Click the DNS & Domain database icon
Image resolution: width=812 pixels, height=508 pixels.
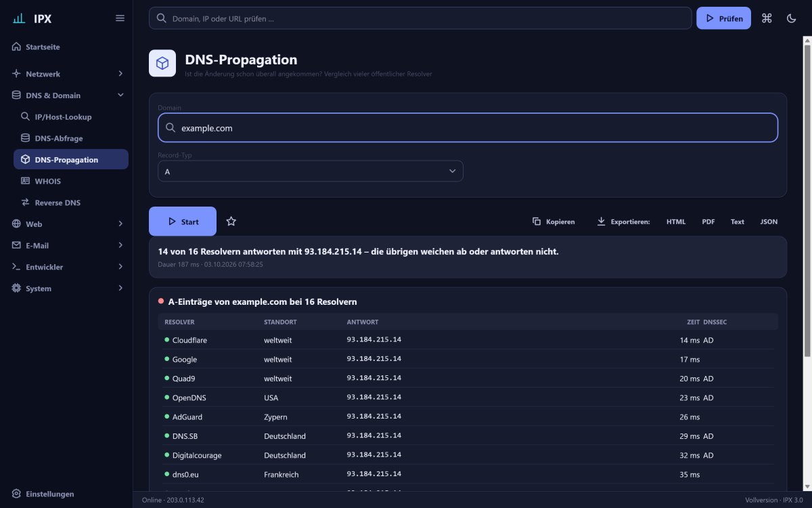16,95
